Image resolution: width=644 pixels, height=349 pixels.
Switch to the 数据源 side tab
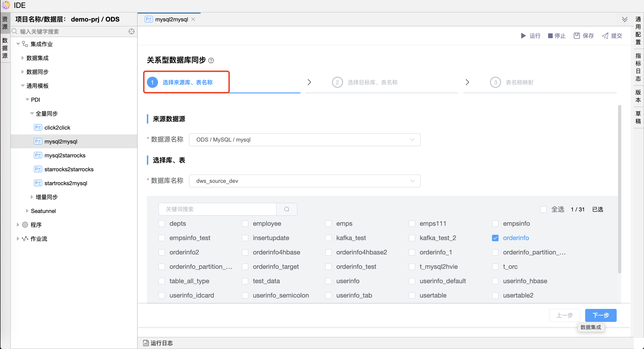tap(5, 48)
